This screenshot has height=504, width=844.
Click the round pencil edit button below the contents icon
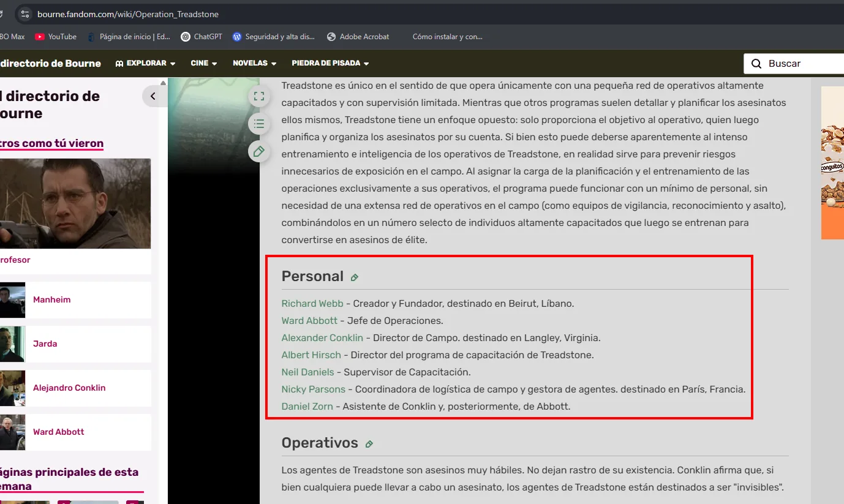pyautogui.click(x=259, y=151)
